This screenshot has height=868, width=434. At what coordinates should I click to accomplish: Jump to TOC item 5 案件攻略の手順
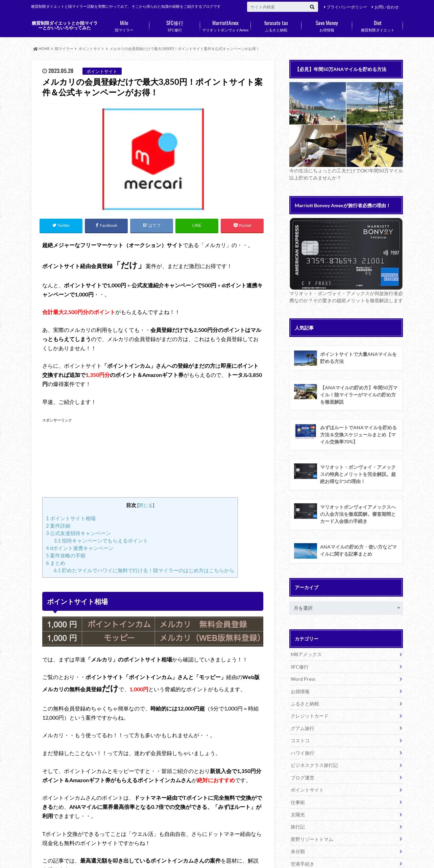coord(66,556)
